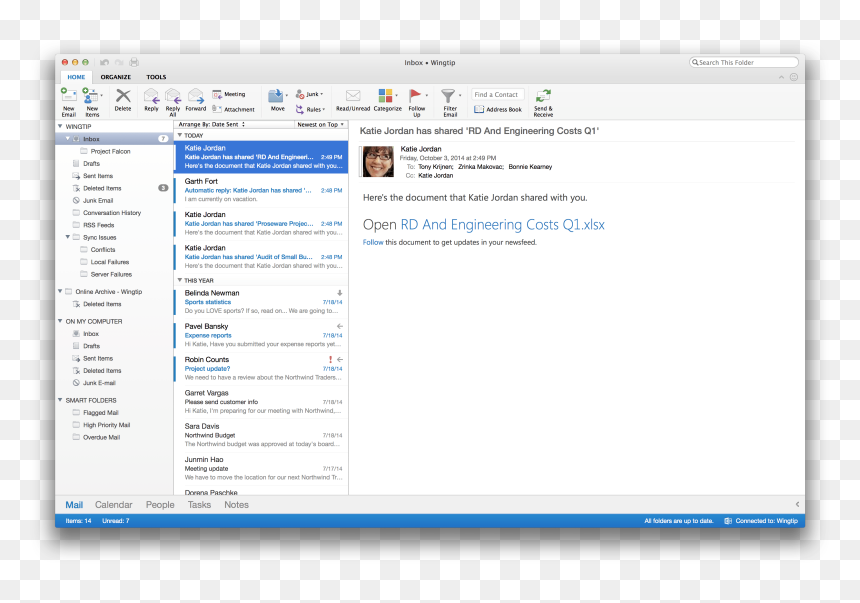
Task: Forward the selected email
Action: pos(196,100)
